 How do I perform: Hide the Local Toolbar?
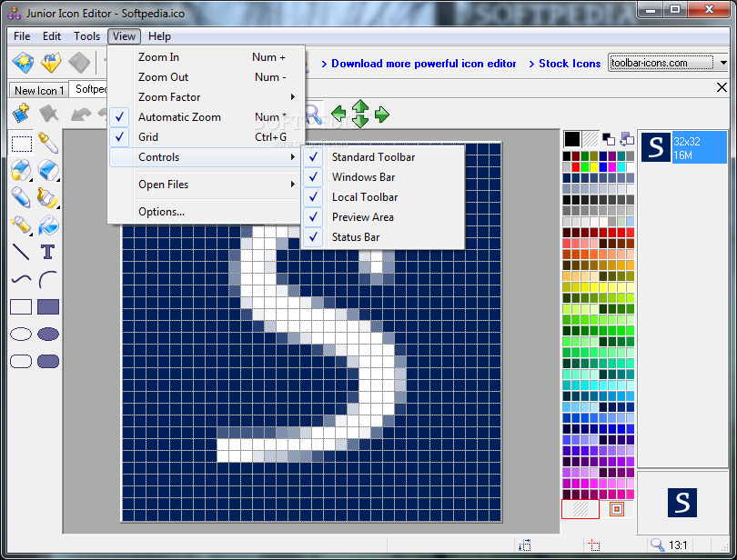point(382,197)
